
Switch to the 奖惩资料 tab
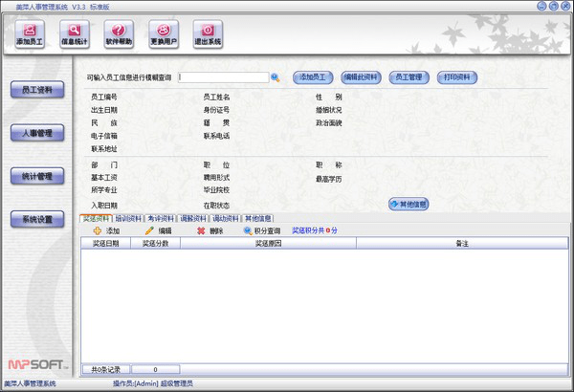[96, 219]
